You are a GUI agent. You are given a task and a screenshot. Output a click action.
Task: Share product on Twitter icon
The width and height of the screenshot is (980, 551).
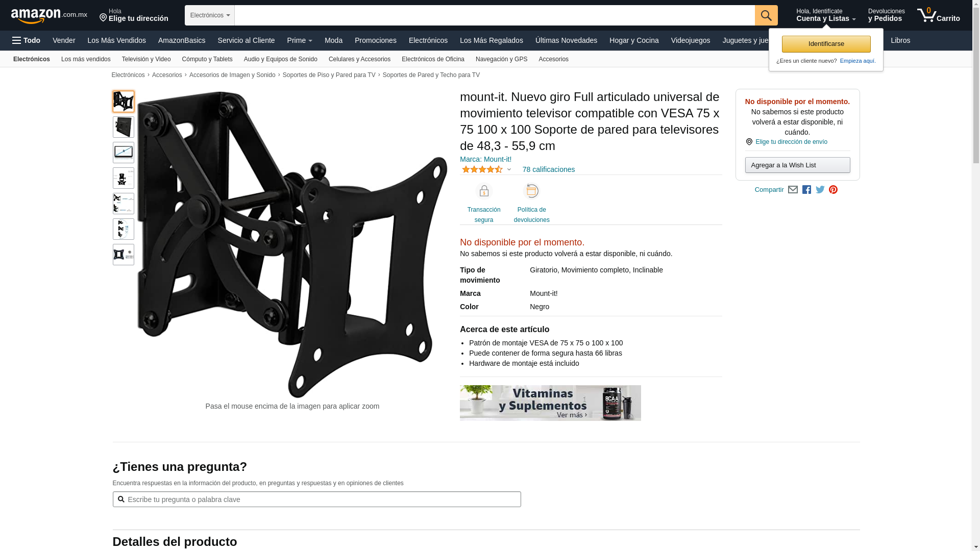click(820, 190)
